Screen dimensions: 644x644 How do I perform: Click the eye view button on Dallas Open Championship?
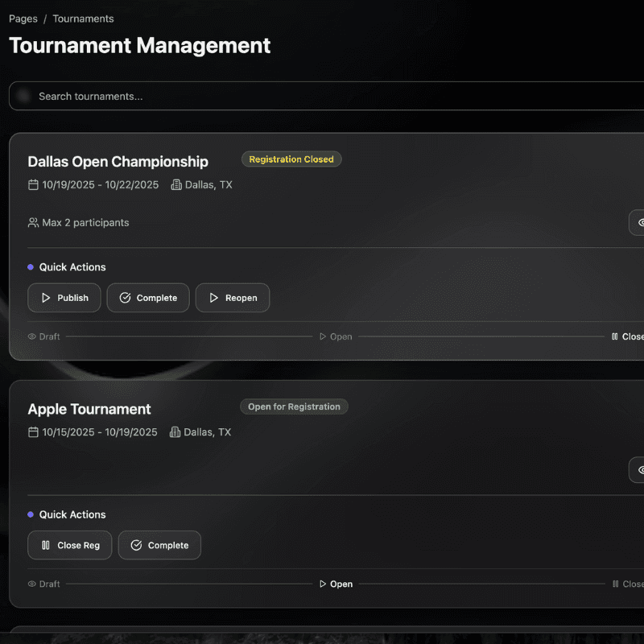tap(637, 223)
